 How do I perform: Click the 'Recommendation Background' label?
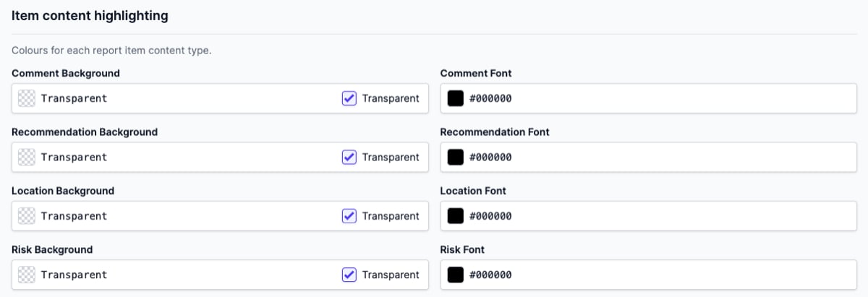pos(85,132)
